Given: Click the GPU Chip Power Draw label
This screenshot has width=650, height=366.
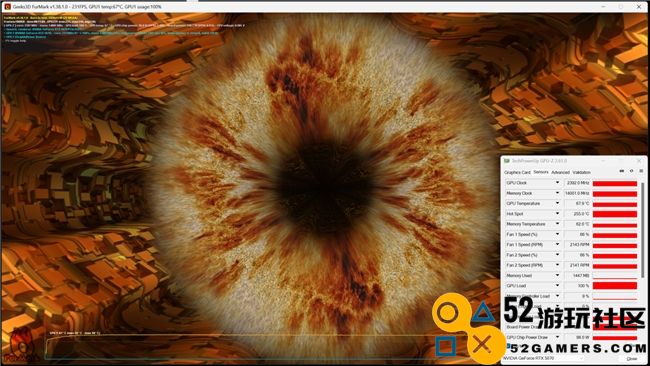Looking at the screenshot, I should coord(527,337).
